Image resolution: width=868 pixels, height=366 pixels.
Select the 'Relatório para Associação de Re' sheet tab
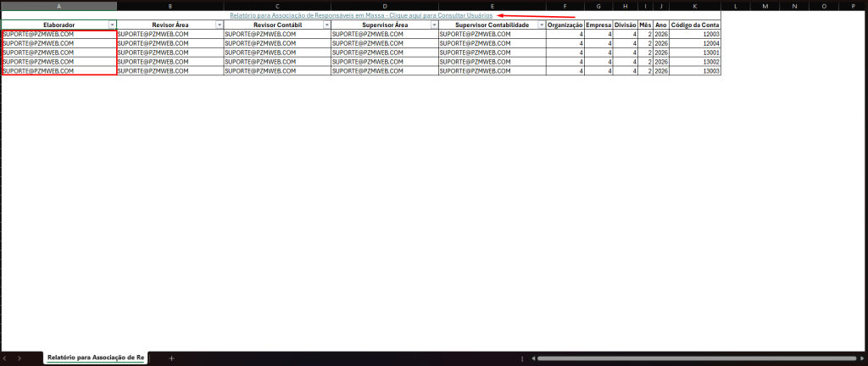coord(96,358)
